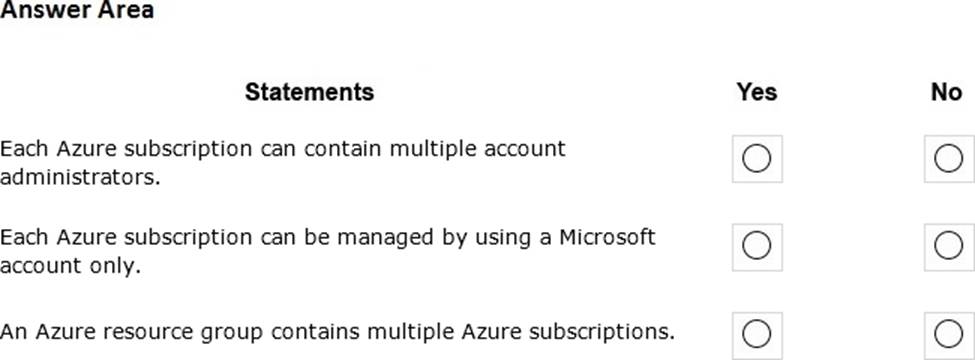Click the word 'subscriptions.' in third statement
The width and height of the screenshot is (975, 360).
(601, 333)
